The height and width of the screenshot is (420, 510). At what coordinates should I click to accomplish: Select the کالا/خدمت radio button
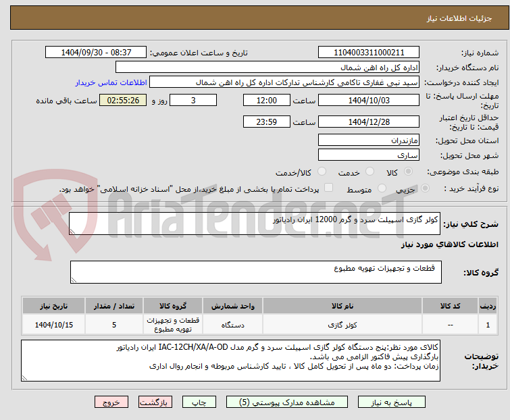pyautogui.click(x=322, y=172)
